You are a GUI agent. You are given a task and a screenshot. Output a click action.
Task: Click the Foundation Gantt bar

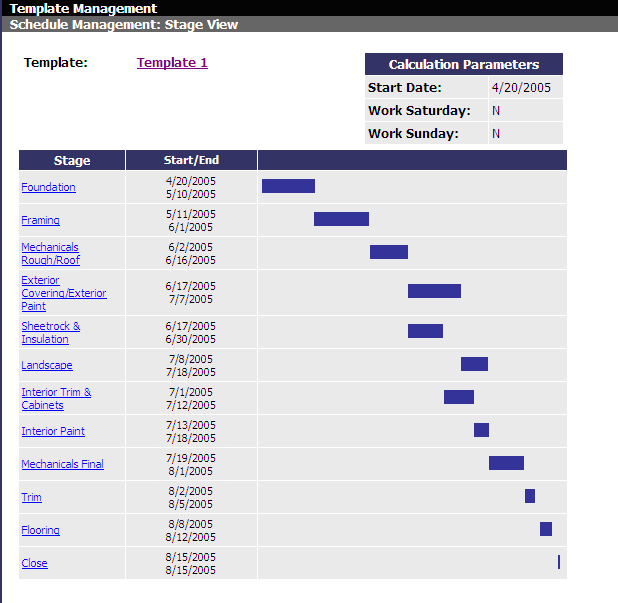click(289, 186)
